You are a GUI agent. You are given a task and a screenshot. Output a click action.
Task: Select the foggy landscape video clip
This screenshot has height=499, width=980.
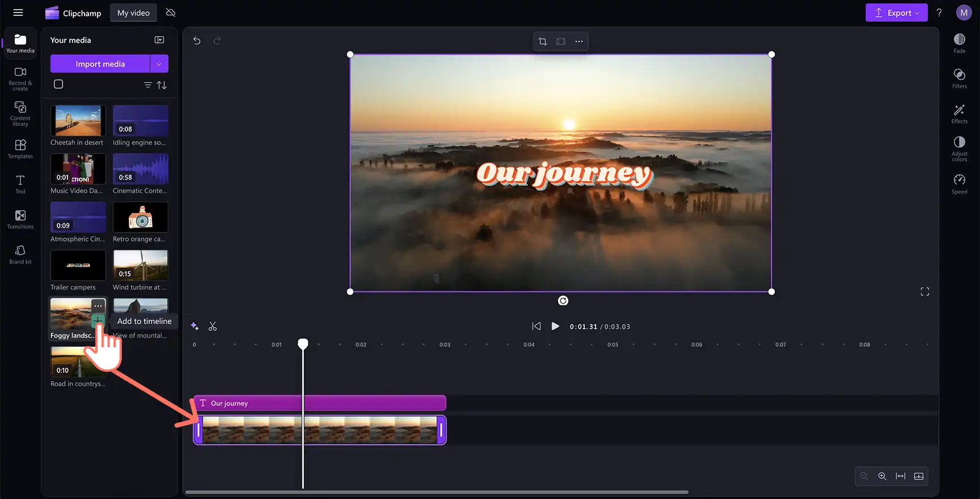tap(320, 430)
